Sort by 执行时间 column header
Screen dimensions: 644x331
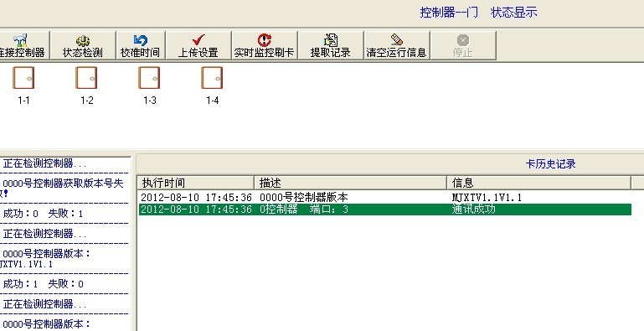195,183
